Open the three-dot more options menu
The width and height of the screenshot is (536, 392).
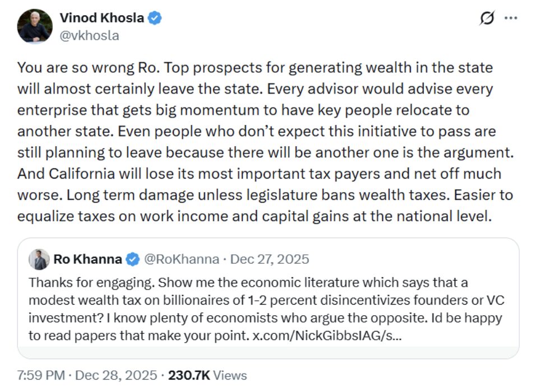511,18
